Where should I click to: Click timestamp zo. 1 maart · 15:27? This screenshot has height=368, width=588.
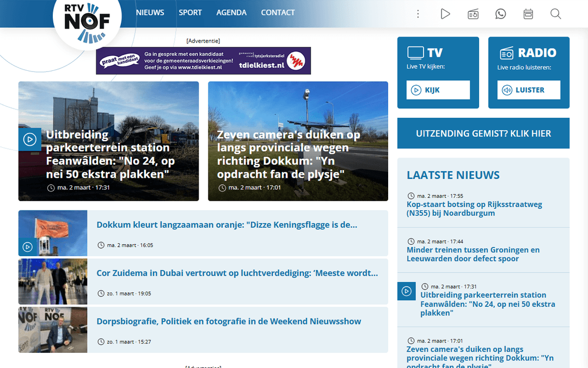click(x=129, y=342)
